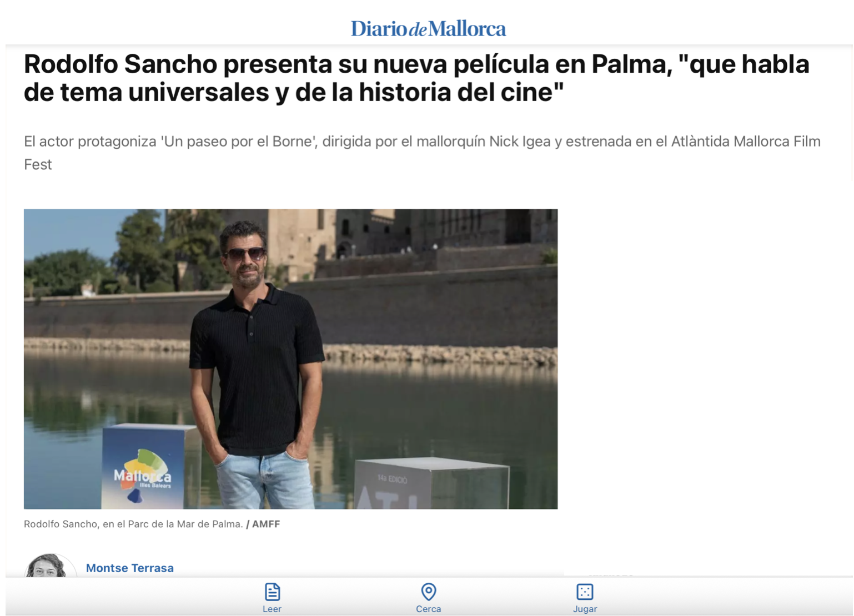Click the Rodolfo Sancho article headline

pos(416,78)
